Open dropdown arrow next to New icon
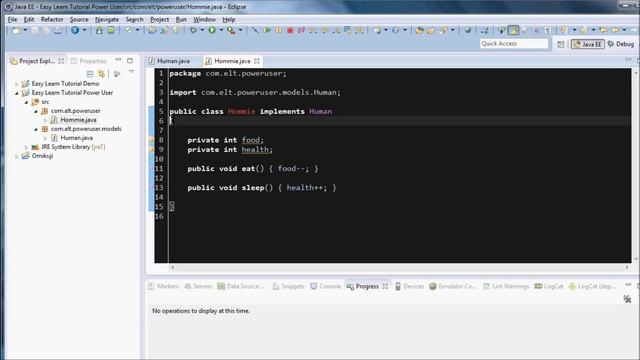The image size is (640, 360). pos(25,30)
